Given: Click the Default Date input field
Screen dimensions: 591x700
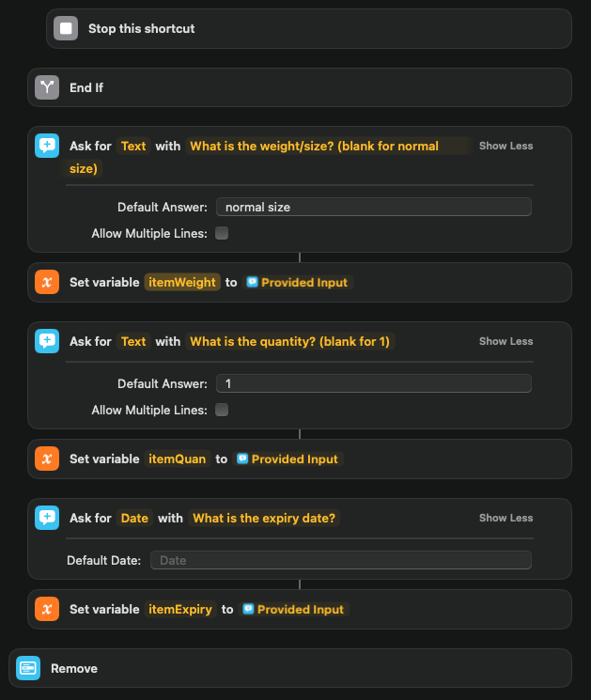Looking at the screenshot, I should point(340,560).
